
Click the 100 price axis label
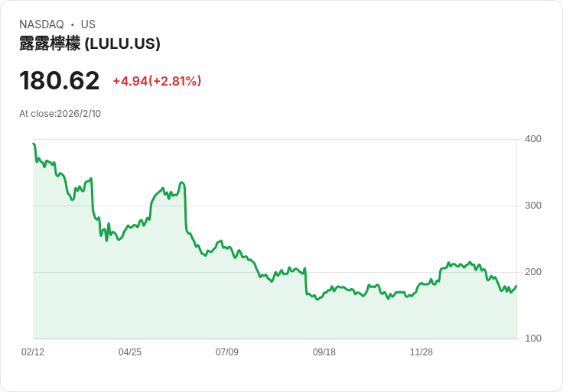point(533,339)
